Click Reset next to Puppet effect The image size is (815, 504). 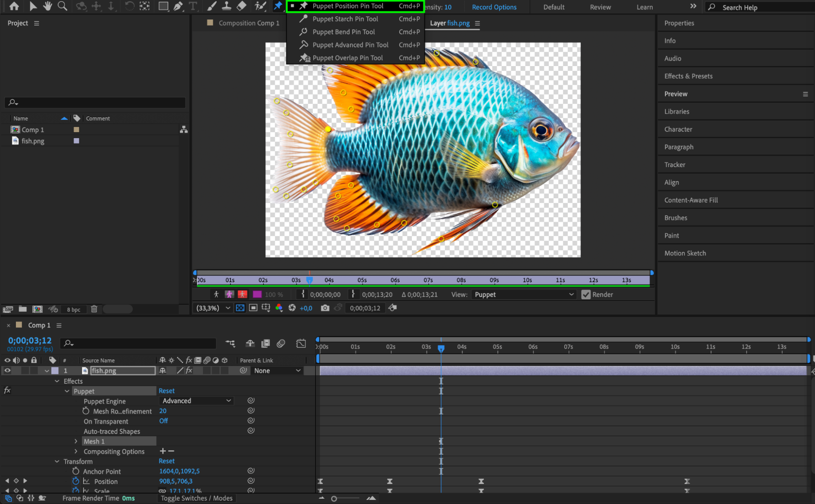(166, 391)
